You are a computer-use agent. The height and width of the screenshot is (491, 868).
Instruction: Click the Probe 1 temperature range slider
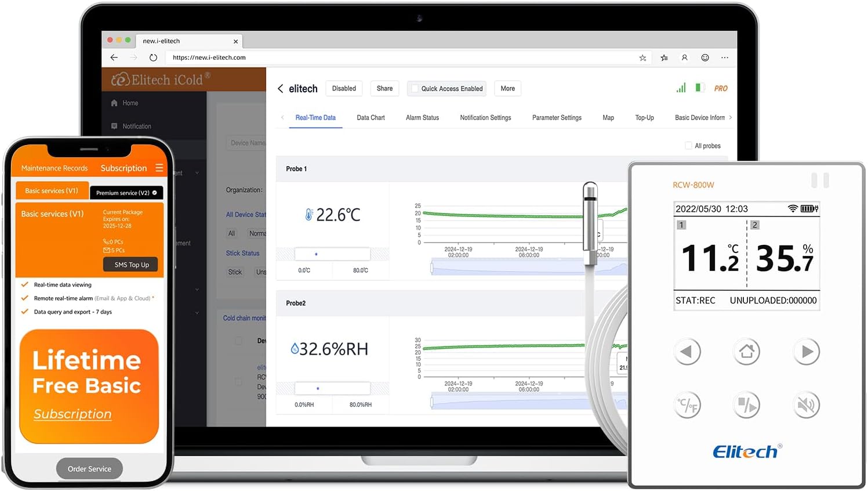pyautogui.click(x=332, y=254)
